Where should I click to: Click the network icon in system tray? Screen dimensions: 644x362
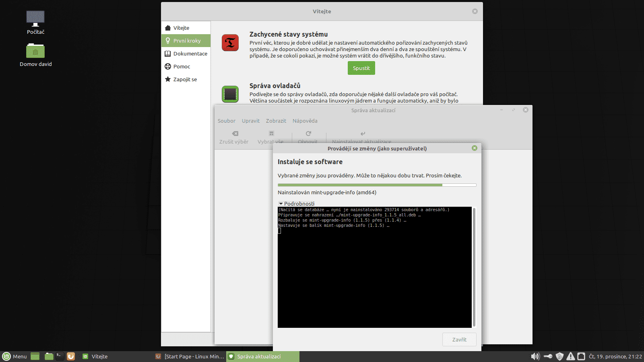[x=581, y=356]
